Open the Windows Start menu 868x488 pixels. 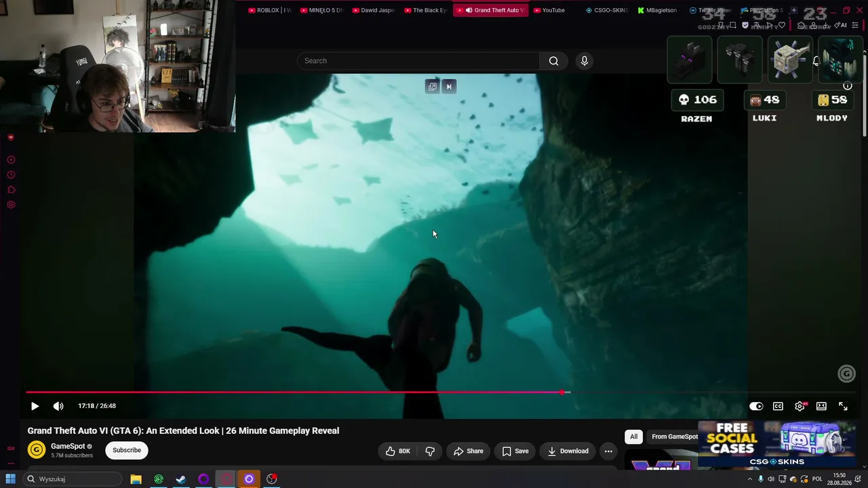[11, 479]
